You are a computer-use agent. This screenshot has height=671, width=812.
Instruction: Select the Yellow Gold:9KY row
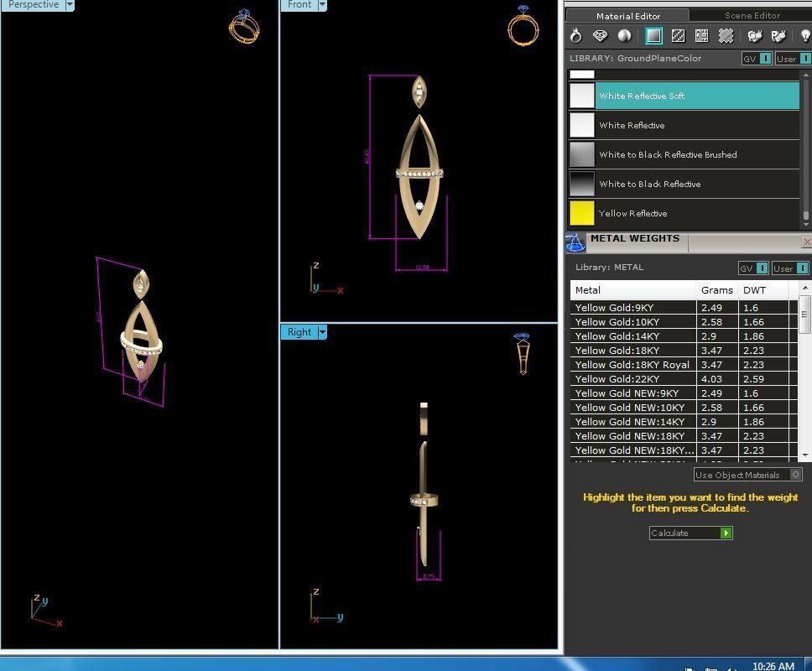coord(684,308)
